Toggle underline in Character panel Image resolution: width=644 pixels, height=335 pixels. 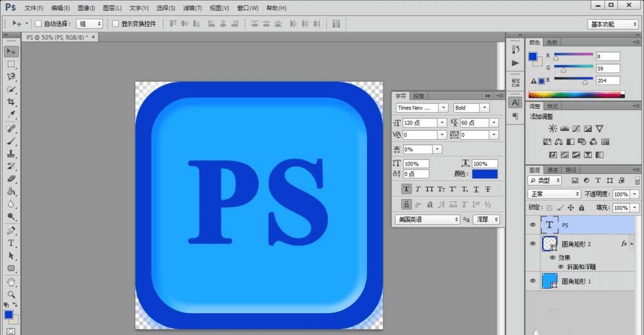476,189
